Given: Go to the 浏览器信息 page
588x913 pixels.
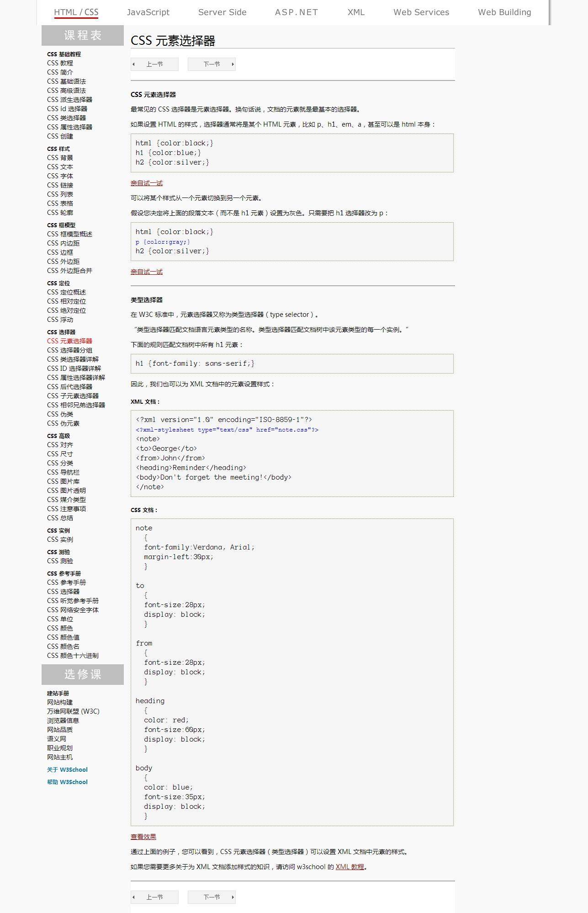Looking at the screenshot, I should point(63,721).
